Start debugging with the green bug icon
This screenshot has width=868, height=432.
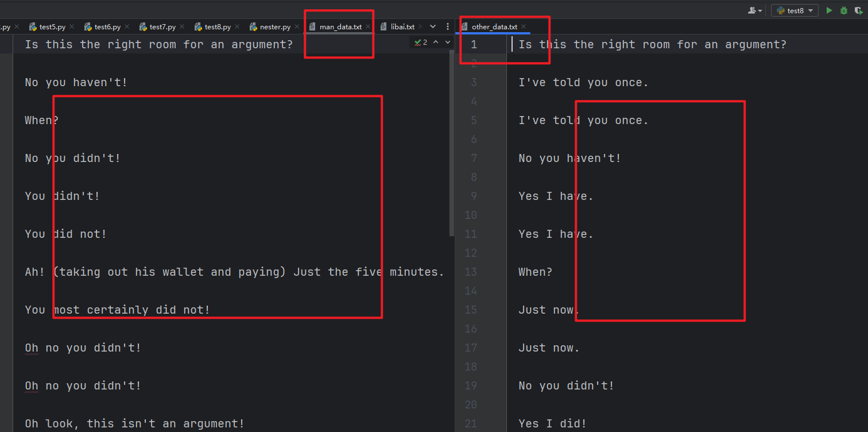[x=844, y=10]
